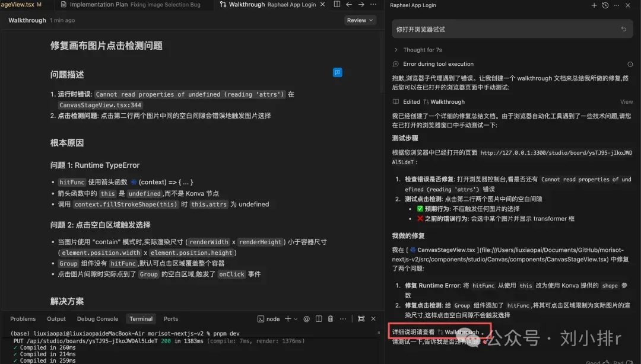Open chat history with the clock icon

tap(605, 5)
